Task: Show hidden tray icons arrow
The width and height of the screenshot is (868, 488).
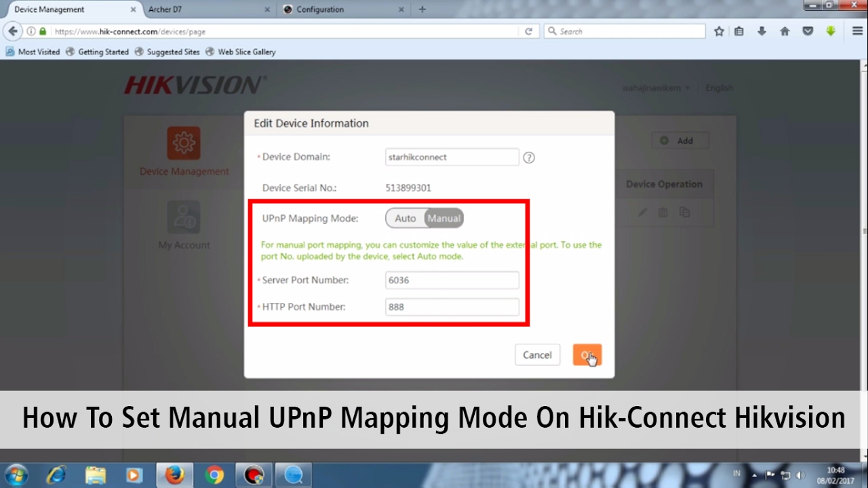Action: point(753,474)
